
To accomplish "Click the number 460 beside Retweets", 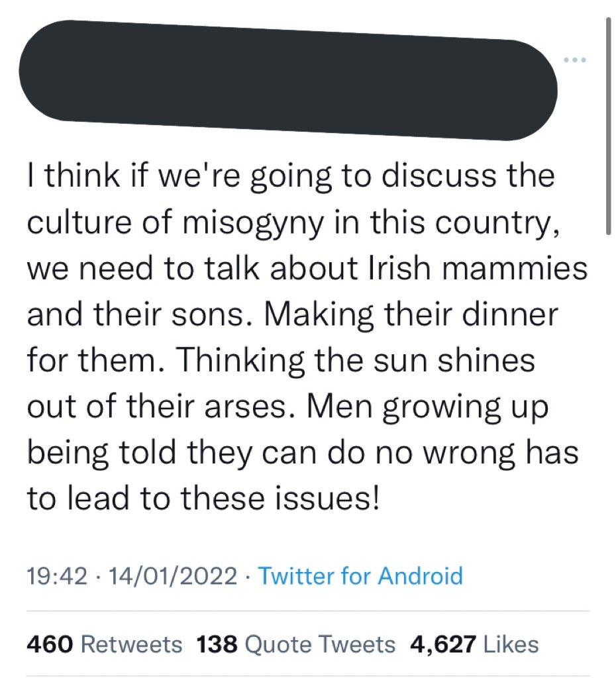I will click(x=50, y=644).
